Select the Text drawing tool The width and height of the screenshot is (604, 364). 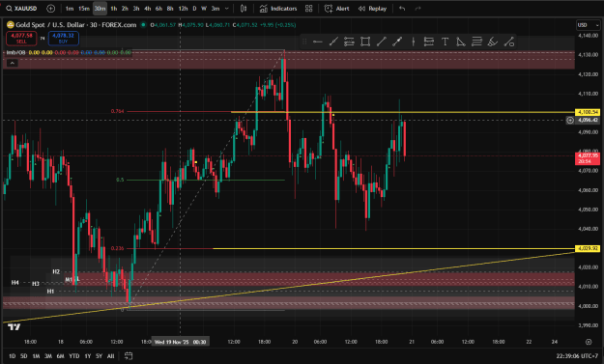click(445, 42)
